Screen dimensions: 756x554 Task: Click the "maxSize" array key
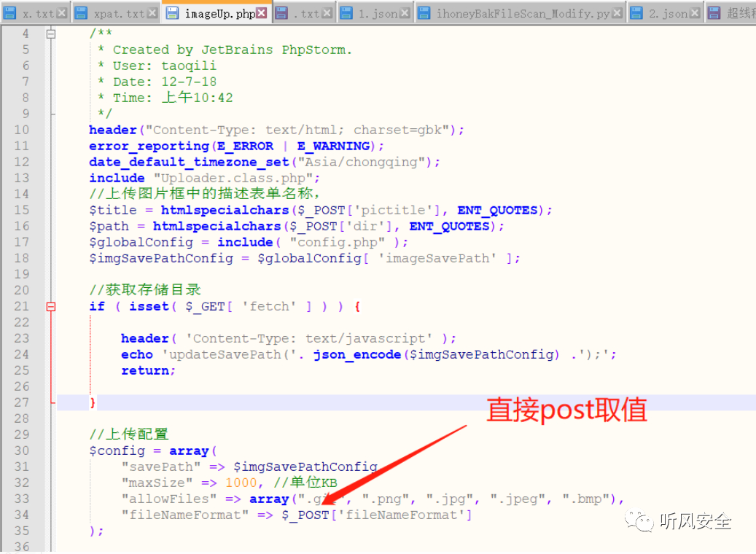[x=157, y=483]
